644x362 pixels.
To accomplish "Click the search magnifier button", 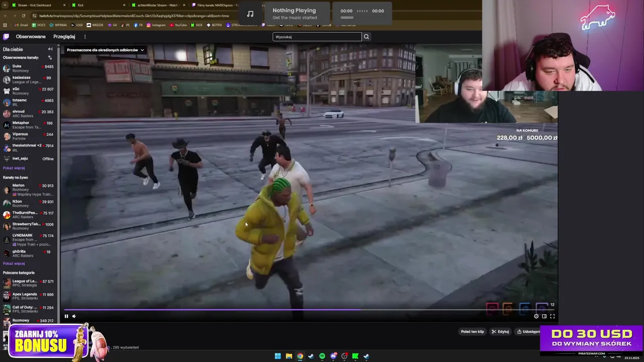I will pyautogui.click(x=366, y=37).
